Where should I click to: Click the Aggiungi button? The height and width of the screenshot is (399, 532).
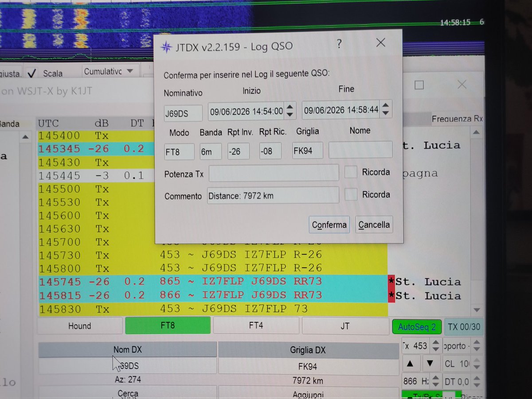pos(308,394)
